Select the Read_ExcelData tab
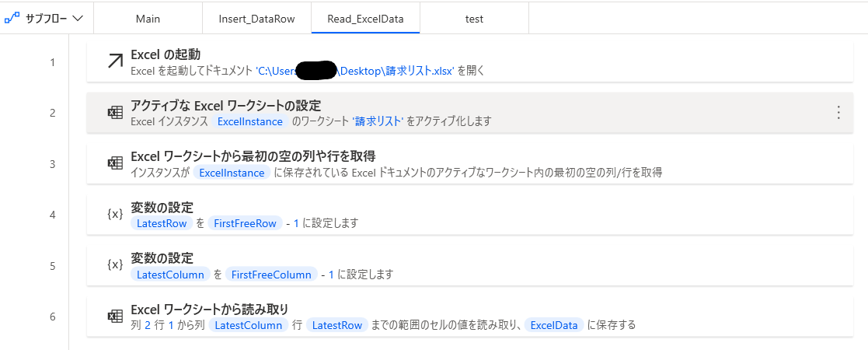 point(365,19)
